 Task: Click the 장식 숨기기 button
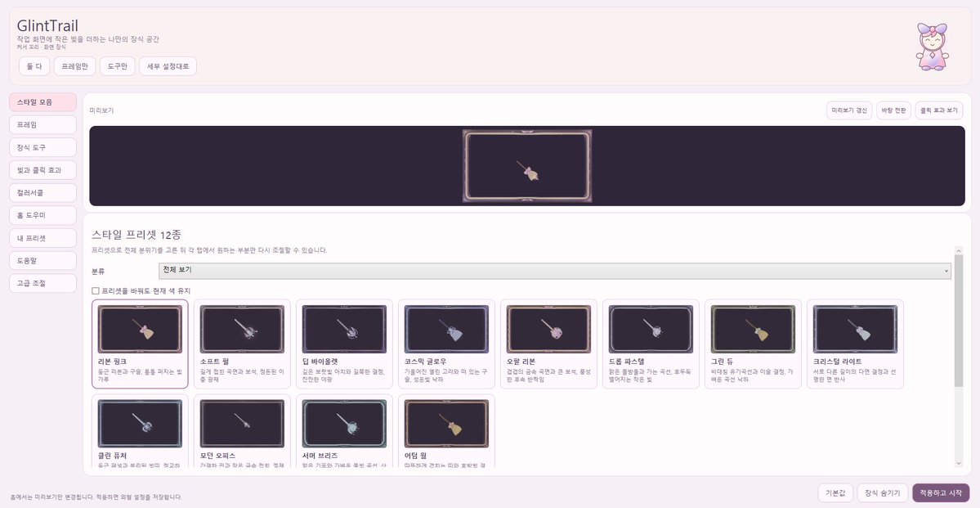point(883,493)
